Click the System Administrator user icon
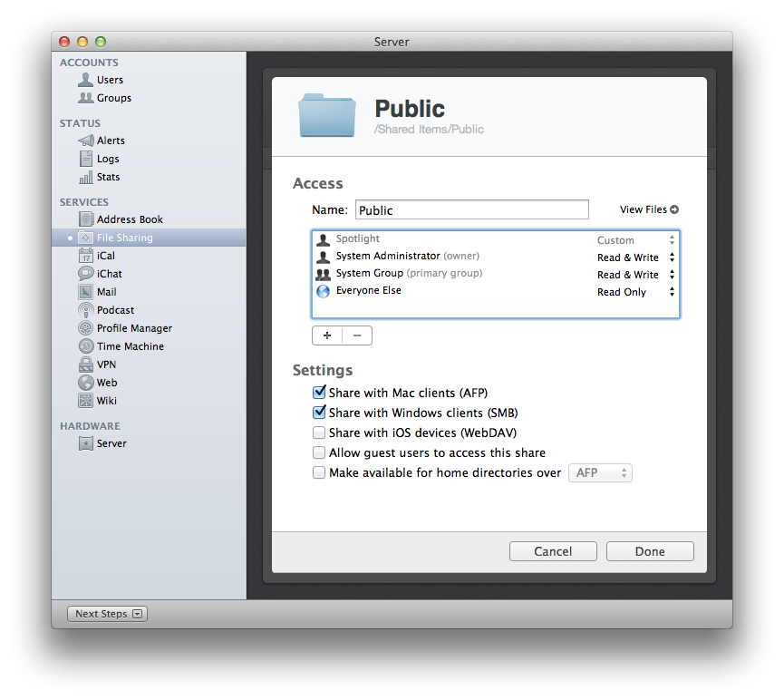Viewport: 784px width, 700px height. tap(323, 258)
